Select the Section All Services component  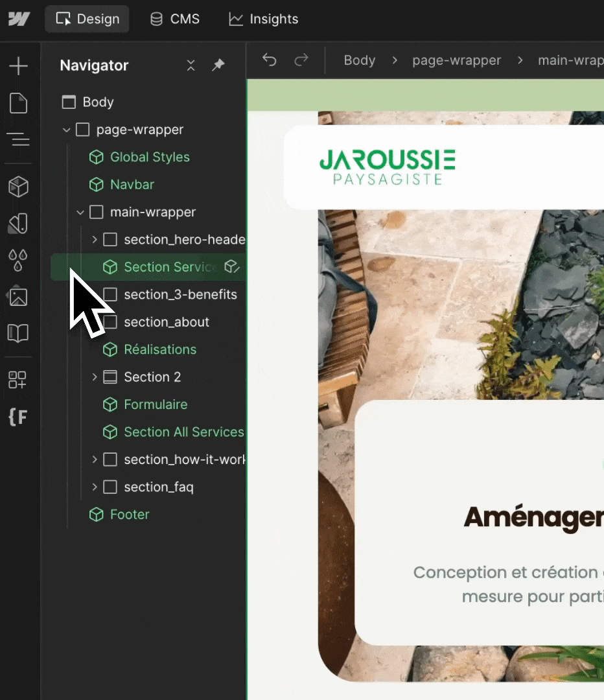coord(148,432)
